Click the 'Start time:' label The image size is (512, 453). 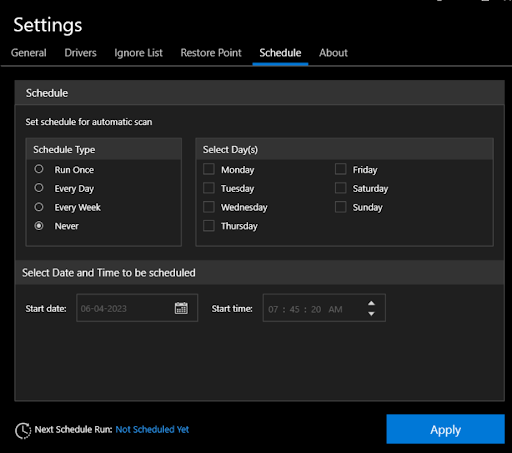(x=232, y=309)
